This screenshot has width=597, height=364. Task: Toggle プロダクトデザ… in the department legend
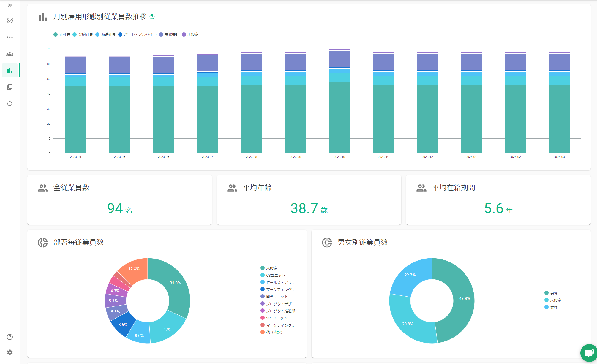coord(277,304)
